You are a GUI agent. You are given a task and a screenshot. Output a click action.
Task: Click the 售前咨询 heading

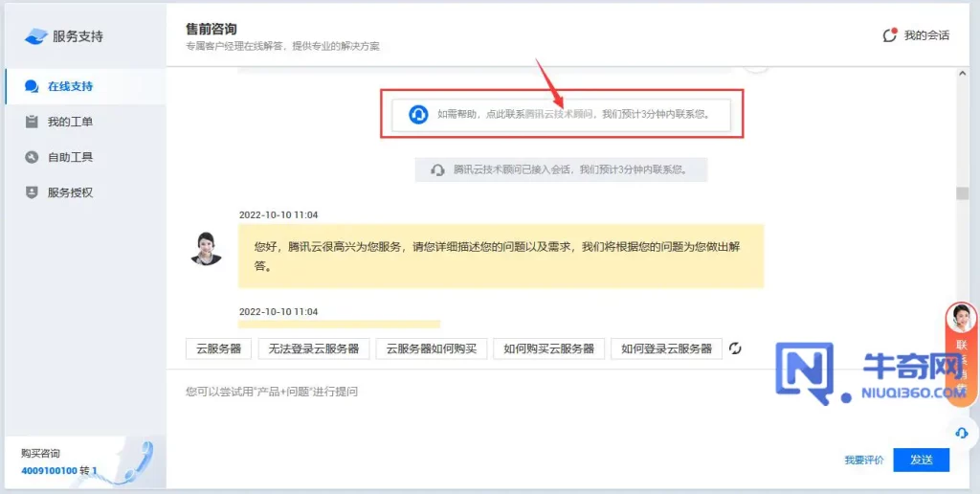211,29
